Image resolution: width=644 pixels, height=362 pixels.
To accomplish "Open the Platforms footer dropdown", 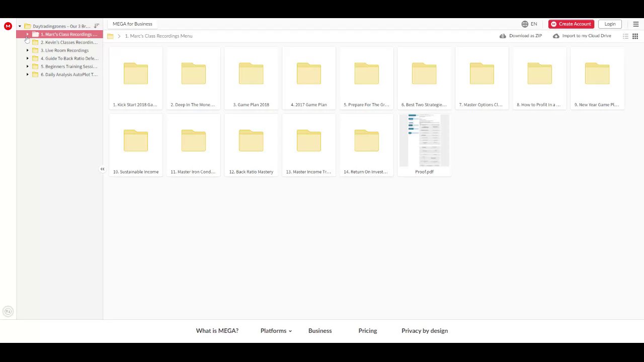I will [276, 331].
